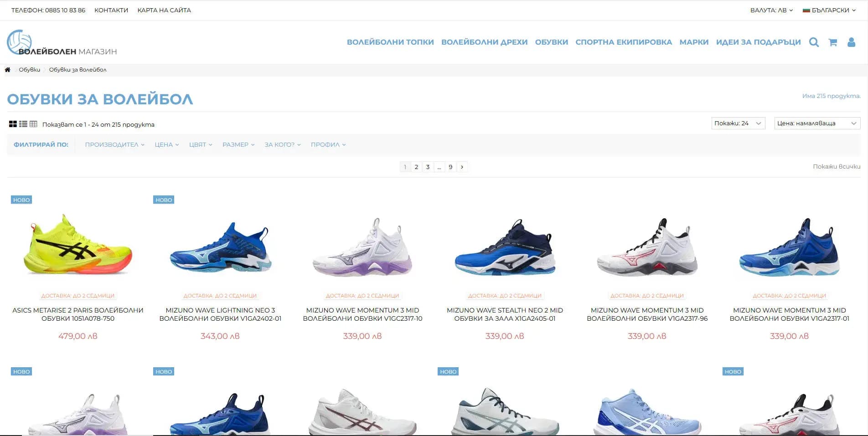
Task: Expand the Профил filter
Action: point(328,144)
